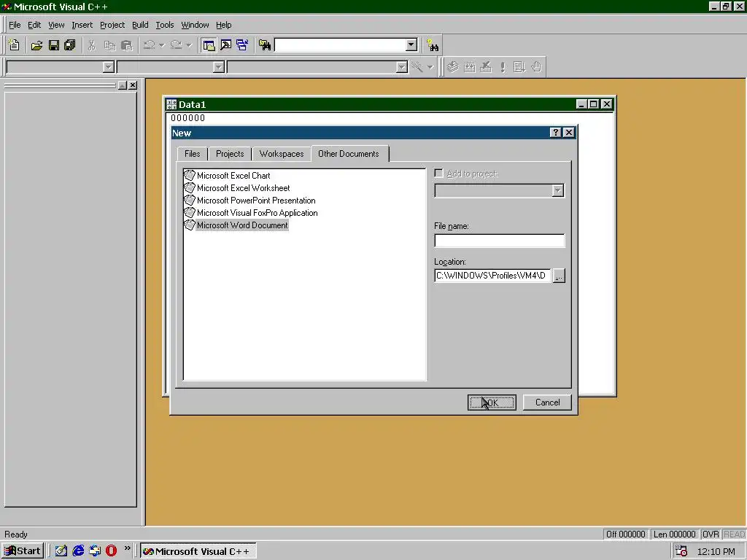
Task: Click the Stop Build icon
Action: tap(486, 67)
